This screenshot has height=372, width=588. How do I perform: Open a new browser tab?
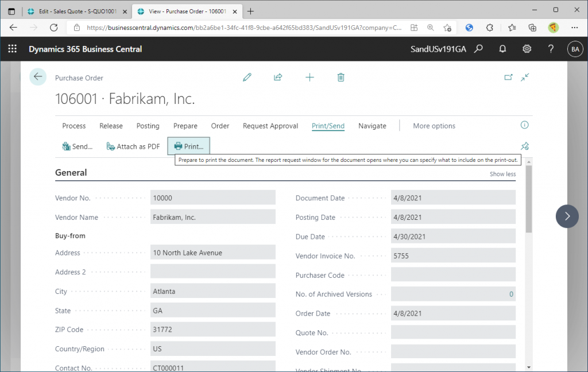tap(250, 11)
